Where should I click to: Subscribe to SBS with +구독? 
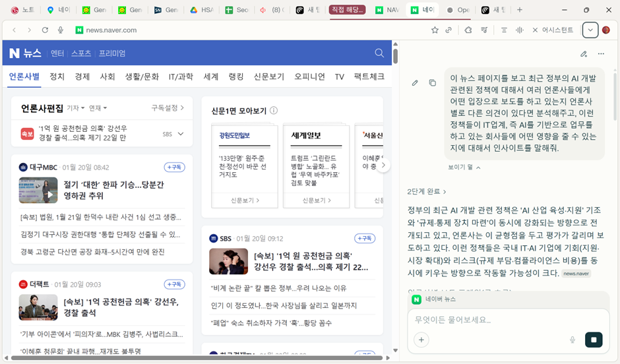365,238
